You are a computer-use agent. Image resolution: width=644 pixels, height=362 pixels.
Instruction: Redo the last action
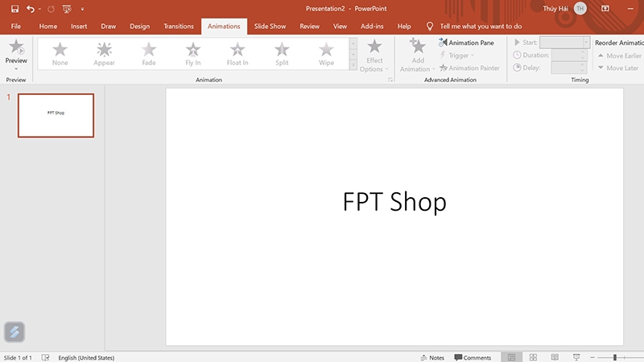(51, 9)
